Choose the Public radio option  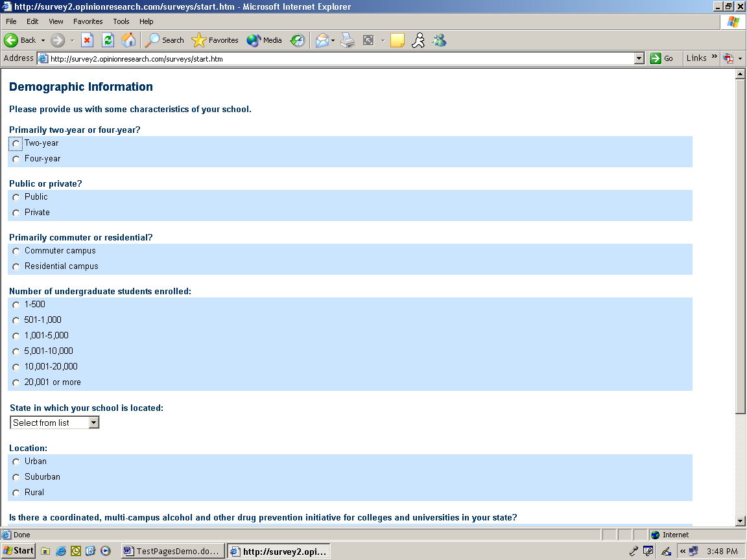pyautogui.click(x=16, y=197)
